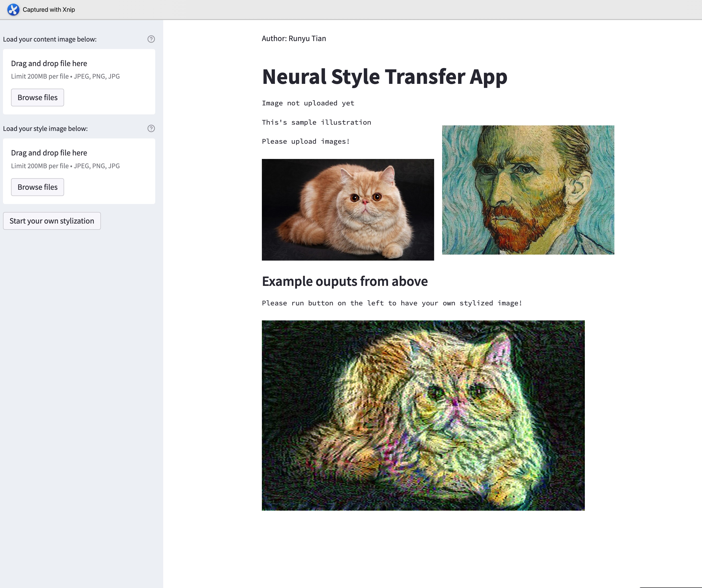The width and height of the screenshot is (702, 588).
Task: Click the Xnip logo icon in title bar
Action: click(x=13, y=9)
